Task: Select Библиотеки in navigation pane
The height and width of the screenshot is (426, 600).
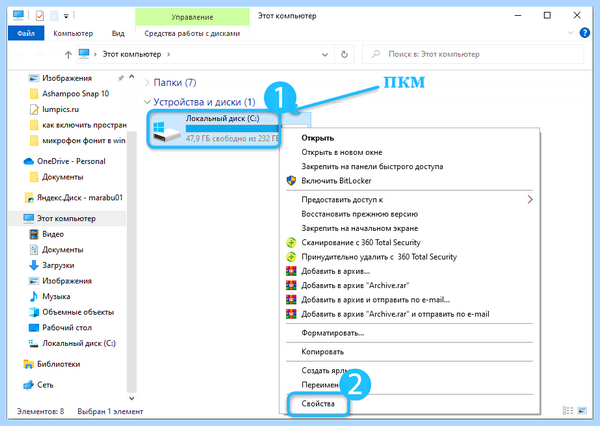Action: coord(58,364)
